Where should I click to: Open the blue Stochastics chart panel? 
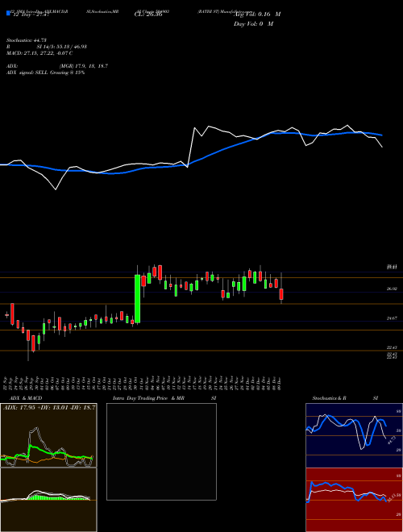tap(354, 435)
